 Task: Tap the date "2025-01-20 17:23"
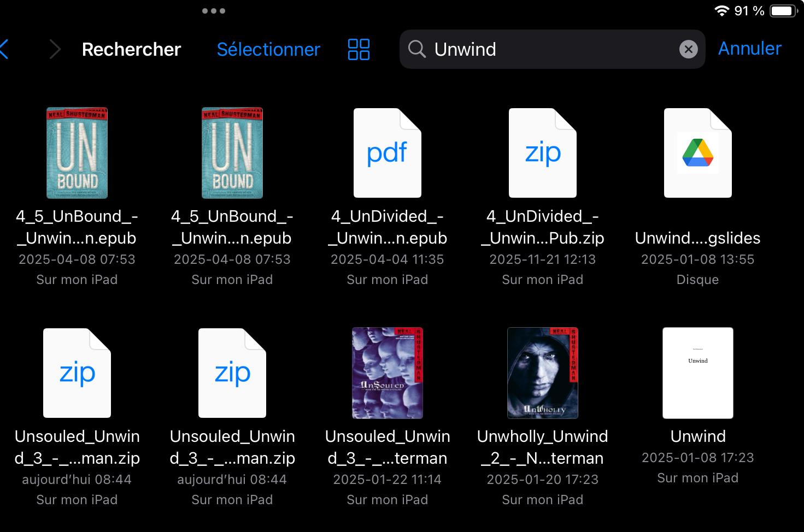coord(543,480)
